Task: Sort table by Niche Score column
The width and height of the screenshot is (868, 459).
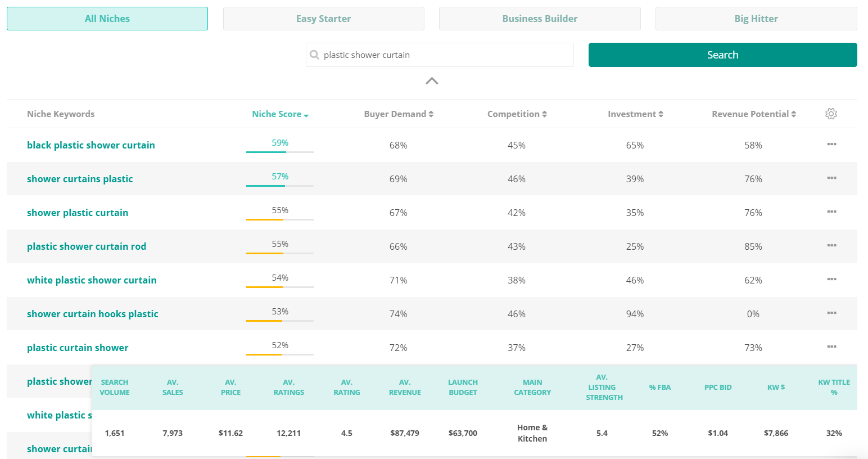Action: [x=280, y=114]
